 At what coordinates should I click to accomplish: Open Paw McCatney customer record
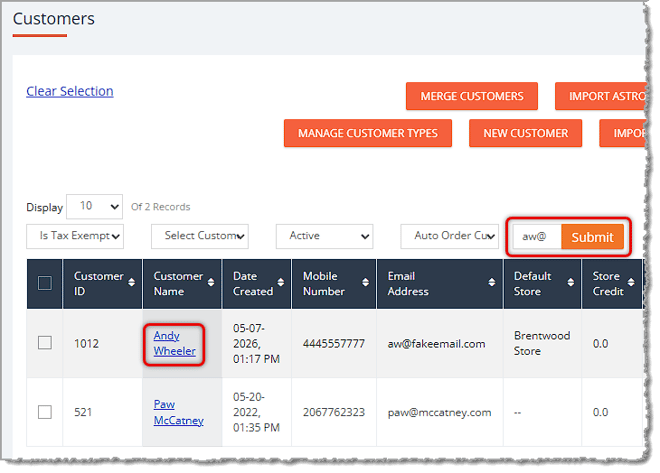[x=178, y=412]
